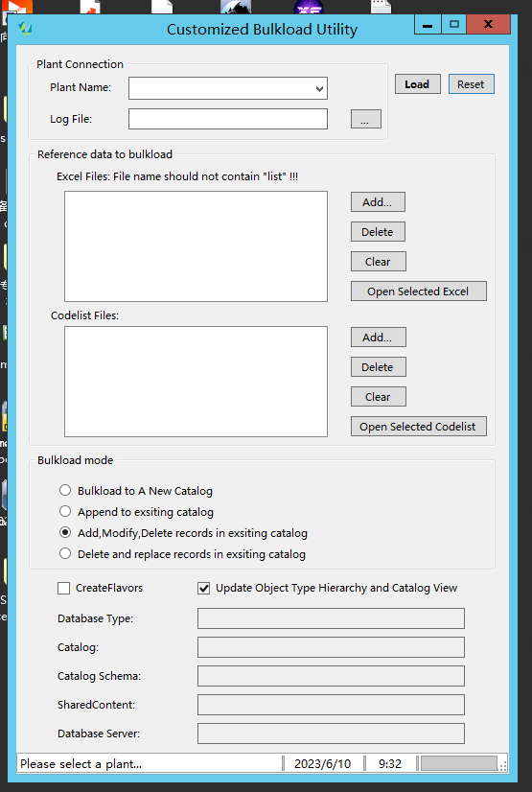
Task: Select Append to exsiting catalog option
Action: [x=65, y=512]
